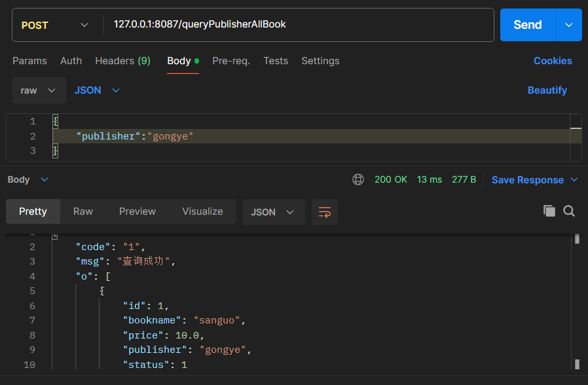Open the response JSON format dropdown
The width and height of the screenshot is (588, 385).
pos(273,212)
